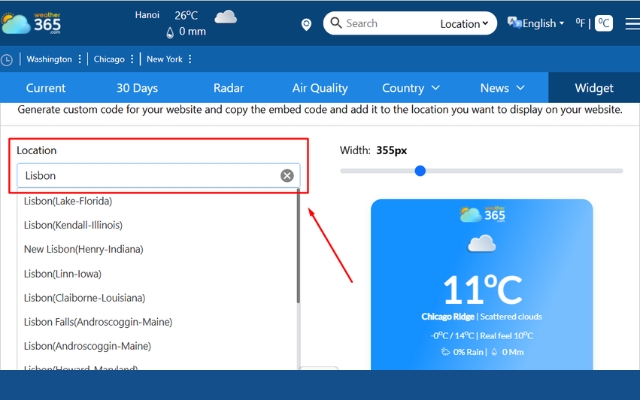Image resolution: width=640 pixels, height=400 pixels.
Task: Choose Lisbon(Lake-Florida) suggestion
Action: click(x=68, y=201)
